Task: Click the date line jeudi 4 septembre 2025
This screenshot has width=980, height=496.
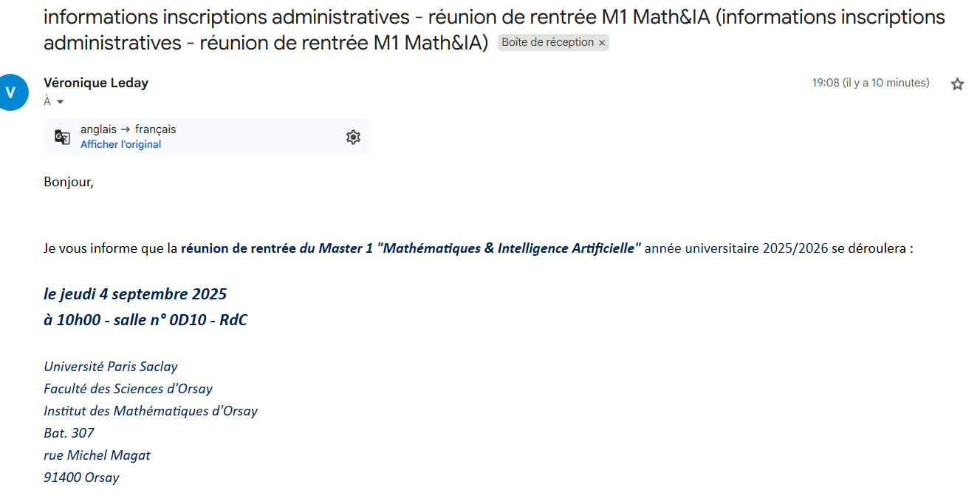Action: [135, 294]
